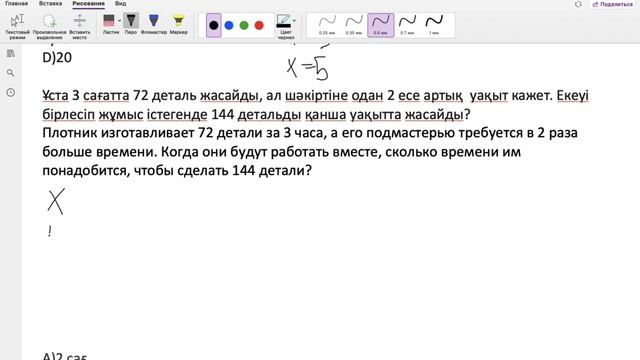Pick the black ink color

pyautogui.click(x=213, y=25)
